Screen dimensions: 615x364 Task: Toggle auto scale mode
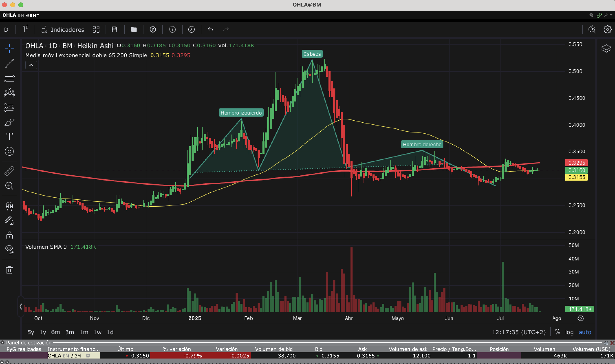(585, 332)
